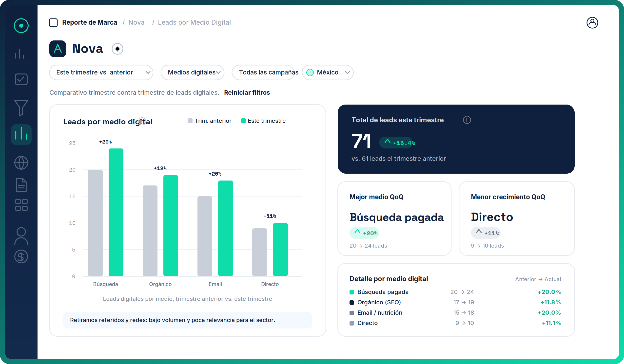Tick the checkbox beside Reporte de Marca
This screenshot has height=364, width=624.
tap(53, 22)
